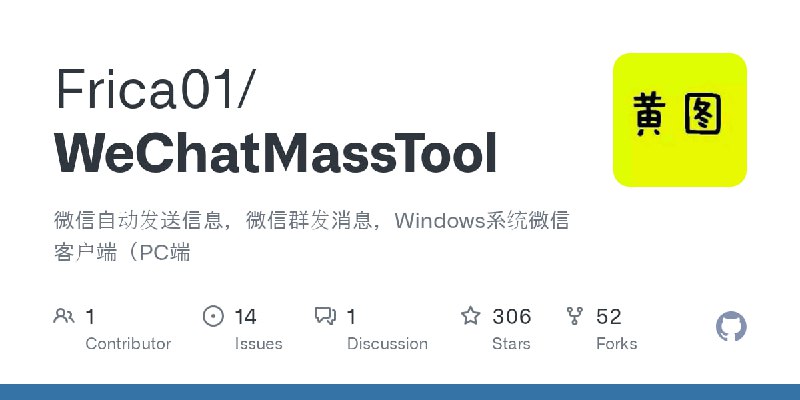The height and width of the screenshot is (400, 800).
Task: Click the contributor count number 1
Action: (x=90, y=317)
